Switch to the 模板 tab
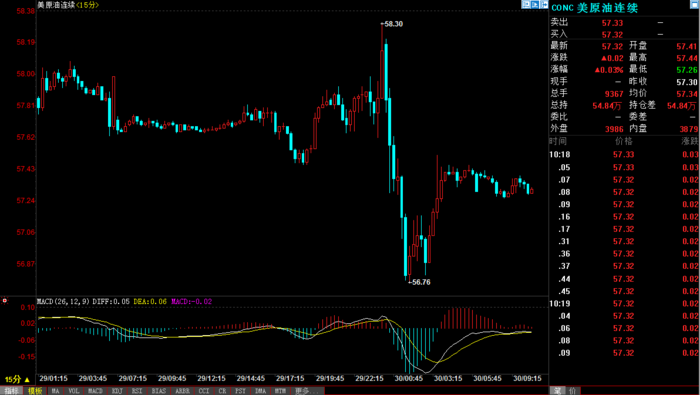Screen dimensions: 700x395 coord(35,391)
